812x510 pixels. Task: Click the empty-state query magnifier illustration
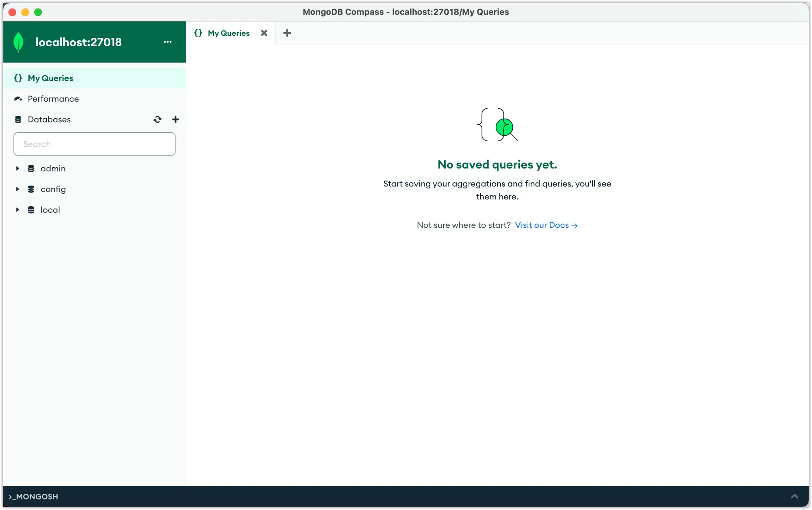tap(497, 125)
